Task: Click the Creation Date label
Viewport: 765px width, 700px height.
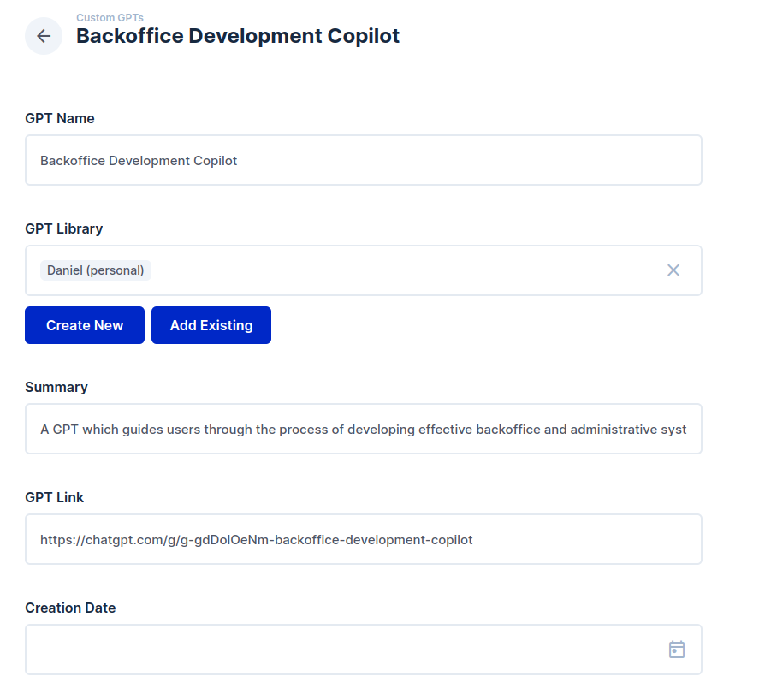Action: (x=70, y=608)
